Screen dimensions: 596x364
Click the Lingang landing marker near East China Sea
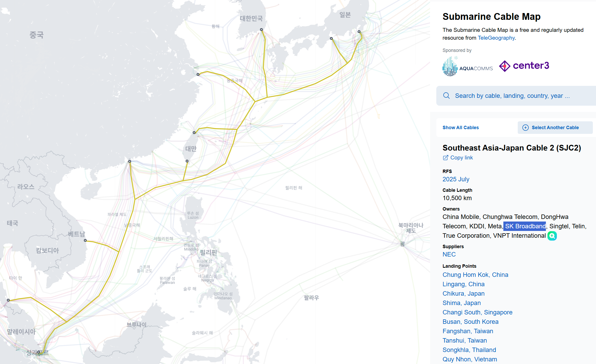[198, 74]
